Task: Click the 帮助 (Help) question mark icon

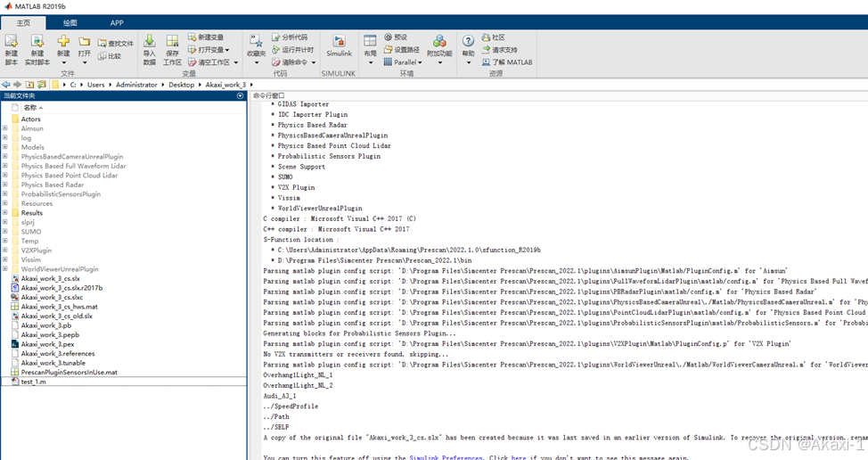Action: coord(468,42)
